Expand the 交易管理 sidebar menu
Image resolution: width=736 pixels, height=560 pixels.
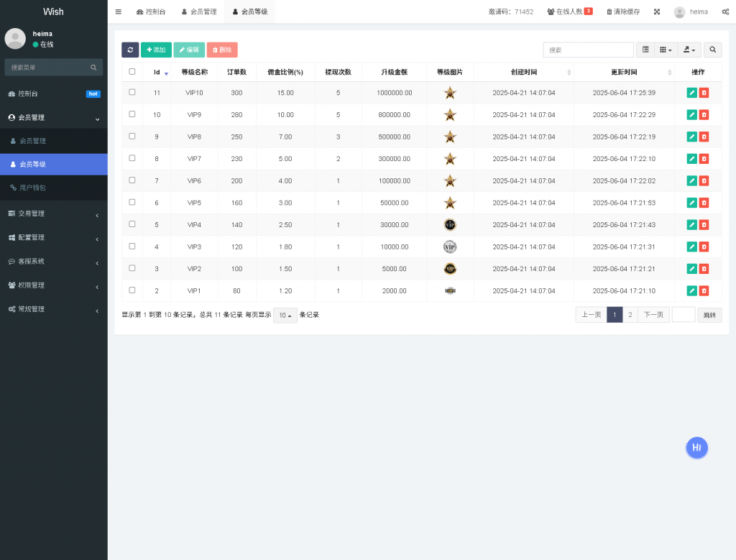54,214
